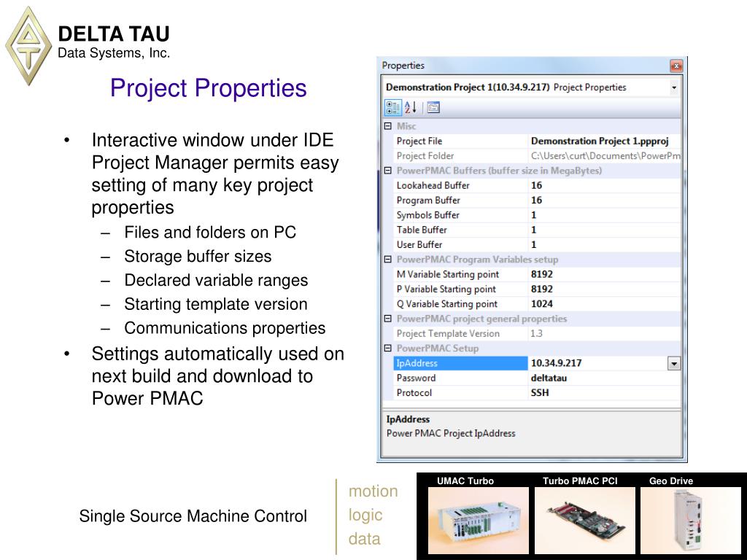Image resolution: width=747 pixels, height=560 pixels.
Task: Select the Lookahead Buffer property
Action: (461, 185)
